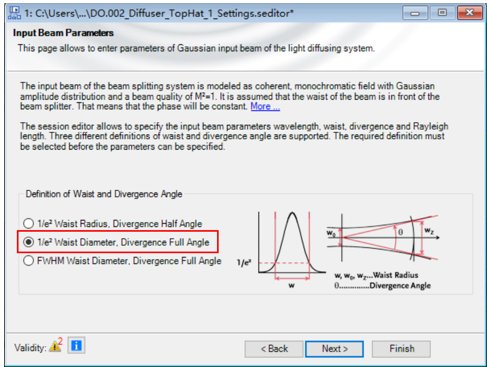Open the validity warning triangle icon
The image size is (487, 367).
56,346
